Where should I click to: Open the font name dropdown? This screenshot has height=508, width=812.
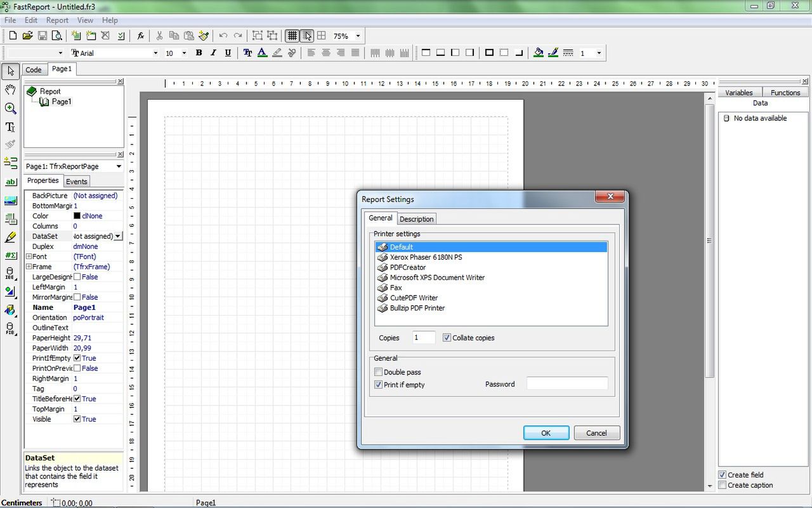click(155, 53)
